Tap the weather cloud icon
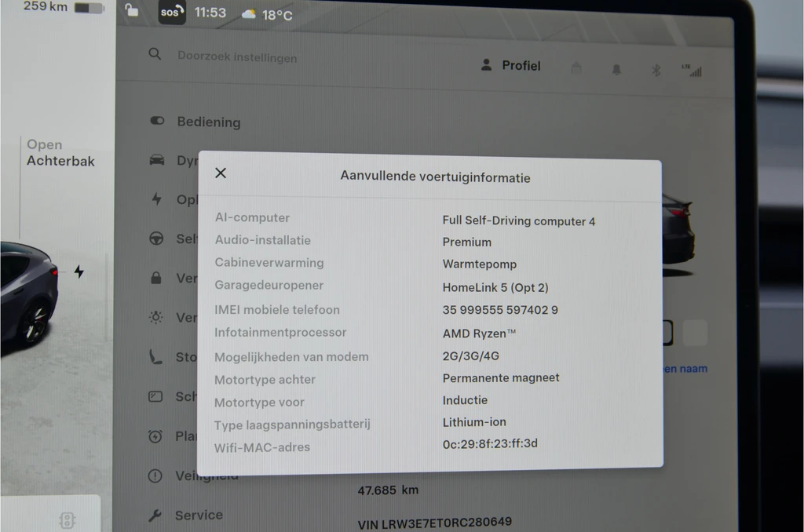The image size is (804, 532). (x=249, y=14)
